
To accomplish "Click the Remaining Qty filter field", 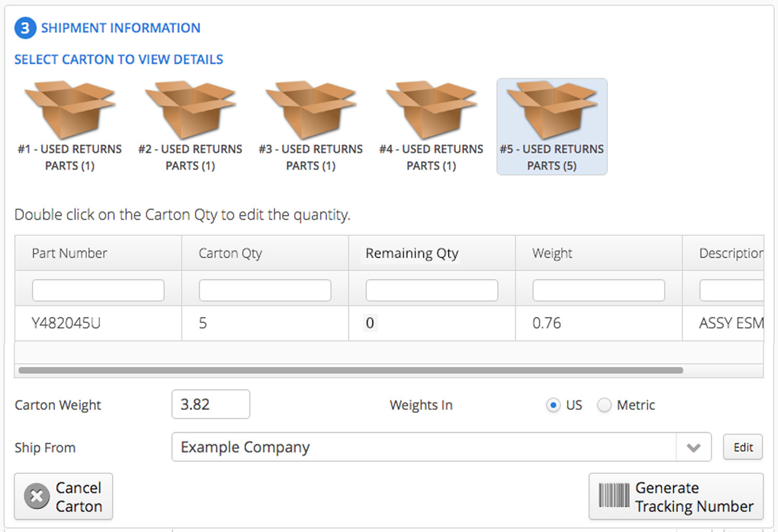I will click(x=432, y=290).
